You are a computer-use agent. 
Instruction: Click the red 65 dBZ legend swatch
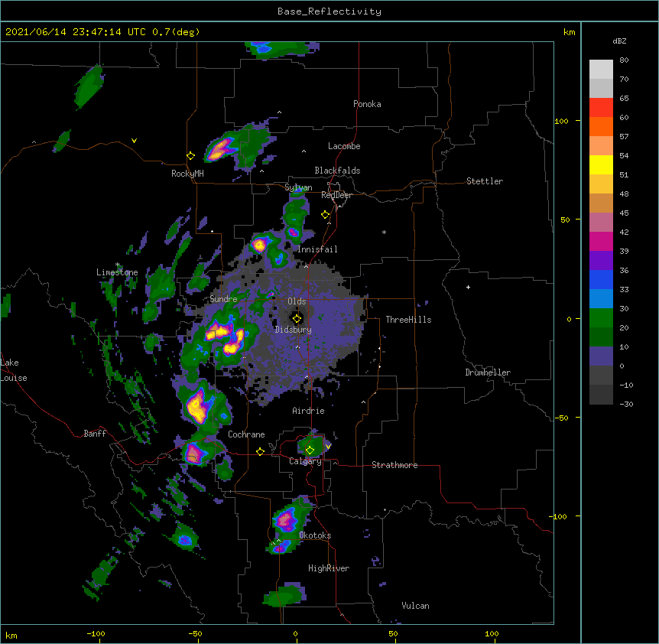pos(601,108)
